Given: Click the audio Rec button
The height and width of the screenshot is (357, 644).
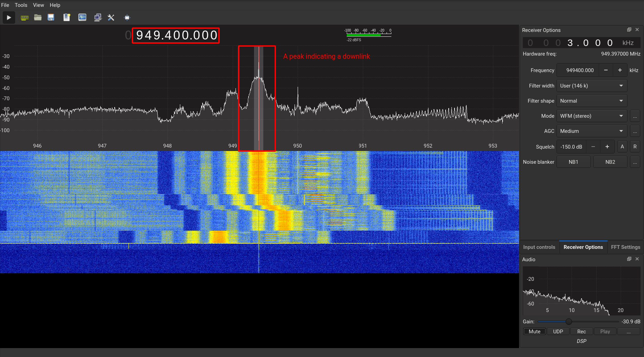Looking at the screenshot, I should point(582,331).
